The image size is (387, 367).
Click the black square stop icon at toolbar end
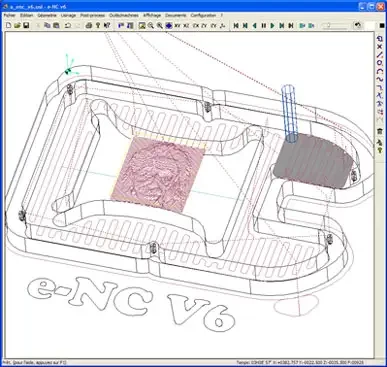382,25
